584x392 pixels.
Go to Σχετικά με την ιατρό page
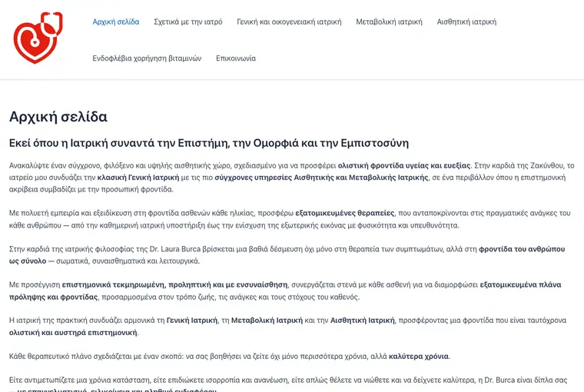coord(188,22)
